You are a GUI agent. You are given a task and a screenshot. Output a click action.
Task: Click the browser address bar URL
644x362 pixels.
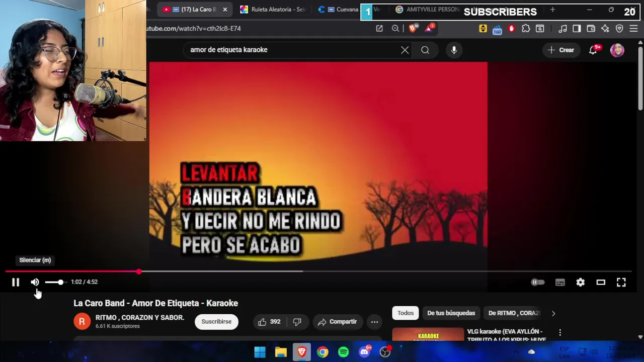coord(194,29)
